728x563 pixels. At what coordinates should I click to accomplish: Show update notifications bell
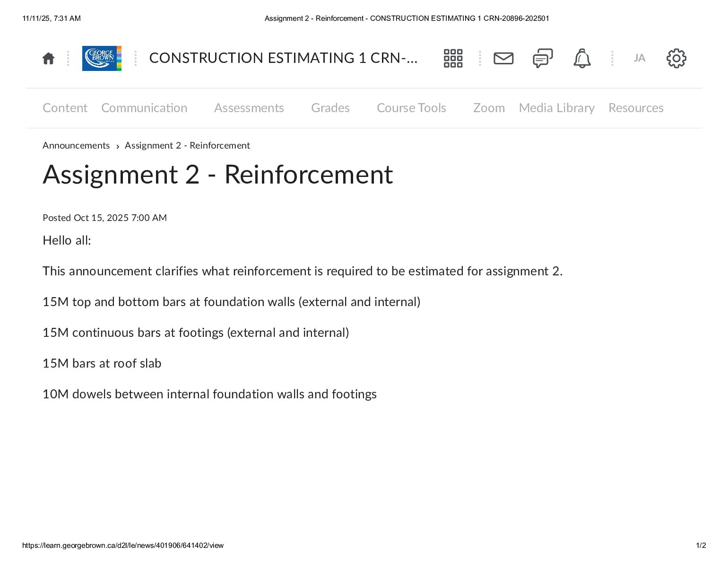pyautogui.click(x=582, y=58)
